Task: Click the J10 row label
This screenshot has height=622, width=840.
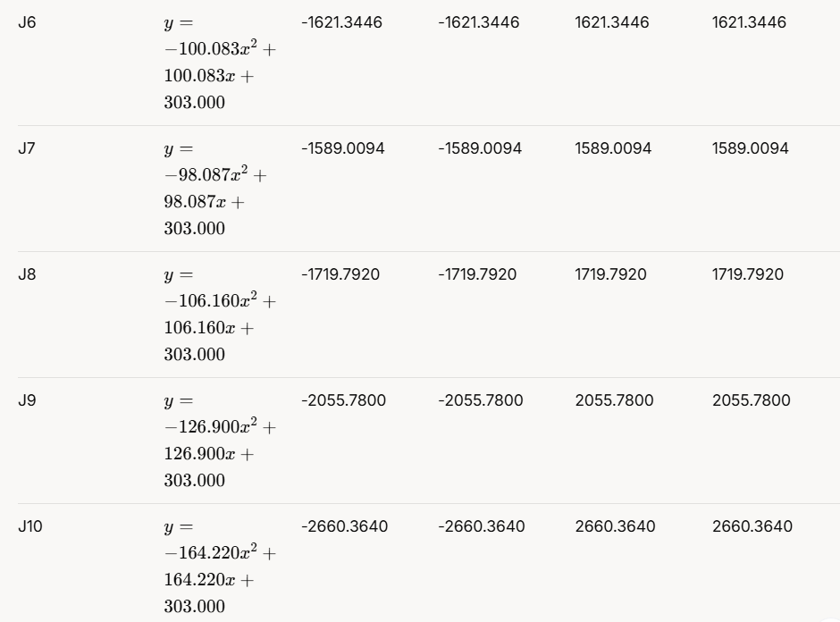Action: coord(30,526)
